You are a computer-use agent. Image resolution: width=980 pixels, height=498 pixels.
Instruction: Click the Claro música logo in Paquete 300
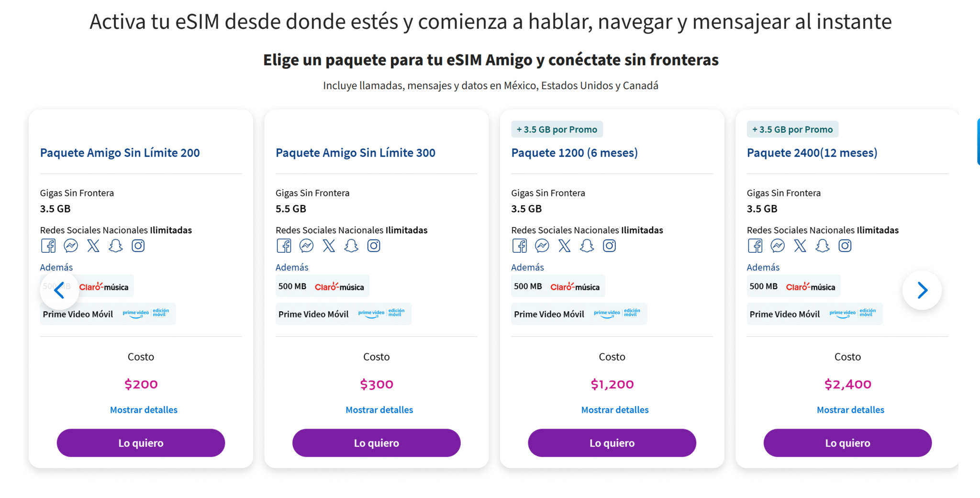pos(340,286)
